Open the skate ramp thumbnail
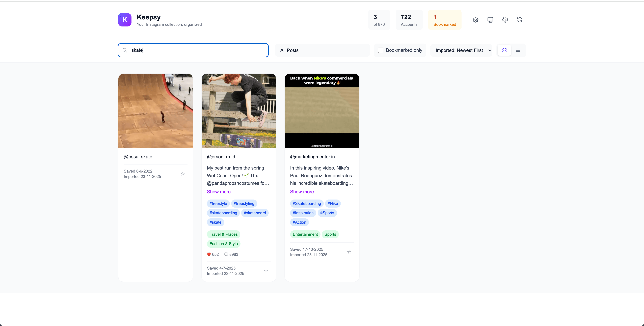644x326 pixels. (155, 111)
